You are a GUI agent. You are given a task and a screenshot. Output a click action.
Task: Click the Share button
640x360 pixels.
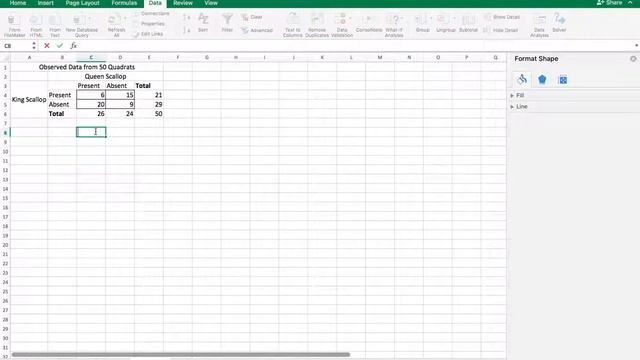coord(609,3)
